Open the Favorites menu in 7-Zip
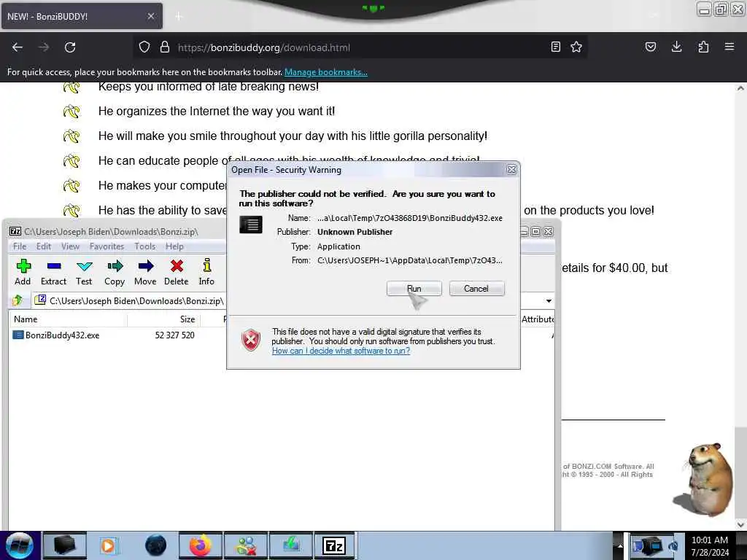The width and height of the screenshot is (747, 560). point(107,246)
